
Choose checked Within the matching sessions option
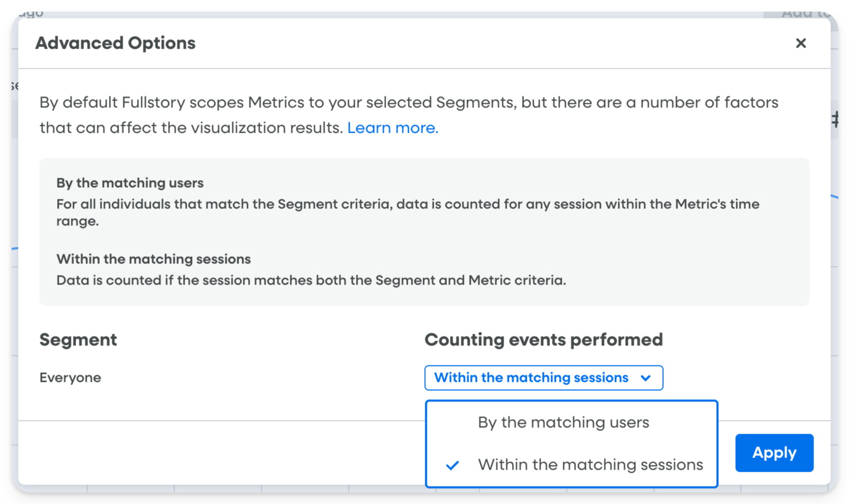tap(590, 465)
